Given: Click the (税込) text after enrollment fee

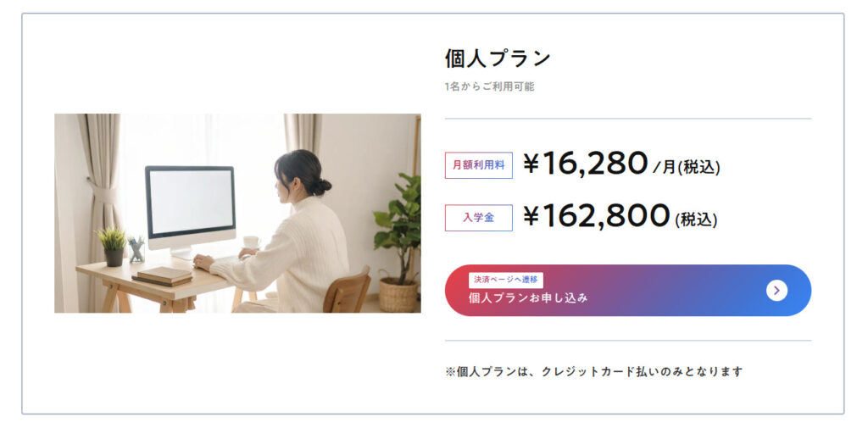Looking at the screenshot, I should 696,220.
